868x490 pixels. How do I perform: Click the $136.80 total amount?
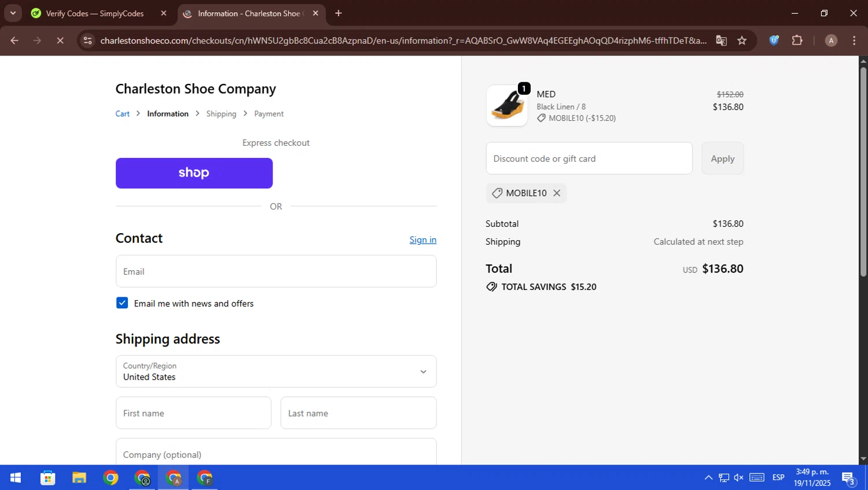coord(722,269)
